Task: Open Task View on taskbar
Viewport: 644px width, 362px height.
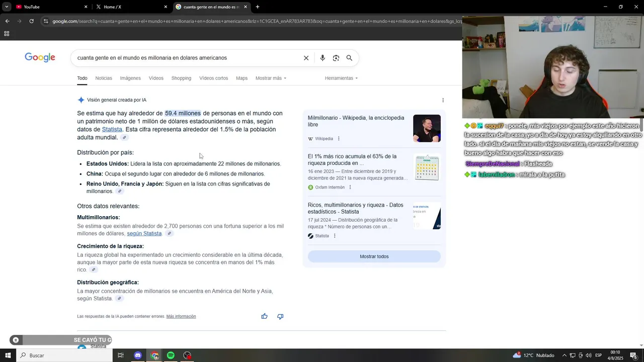Action: pyautogui.click(x=121, y=355)
